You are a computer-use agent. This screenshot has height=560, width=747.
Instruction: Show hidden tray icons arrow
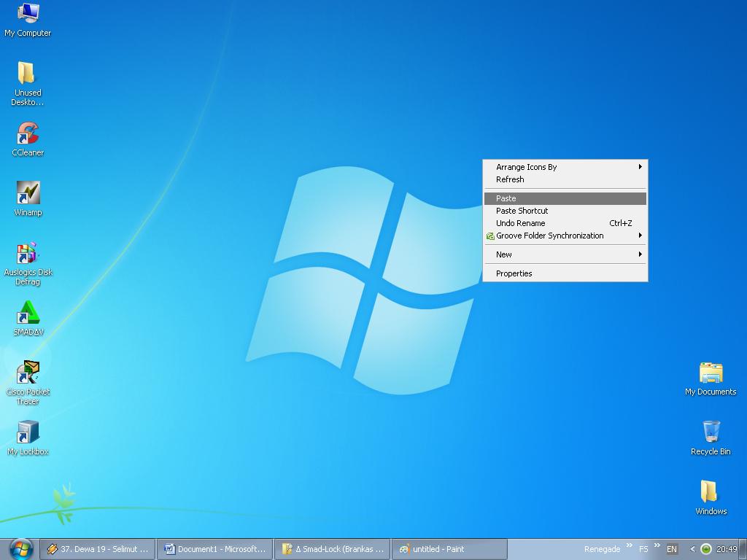pyautogui.click(x=692, y=549)
